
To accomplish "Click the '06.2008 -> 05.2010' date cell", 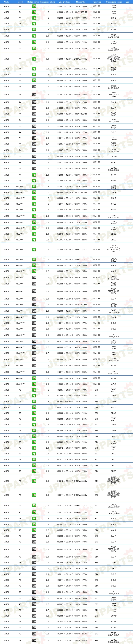I will pyautogui.click(x=64, y=156).
